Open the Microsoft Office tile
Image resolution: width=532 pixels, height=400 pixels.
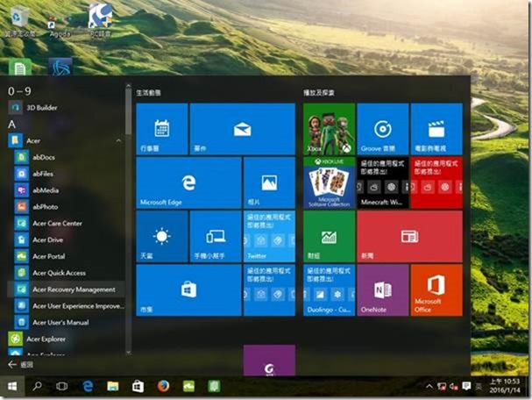point(436,289)
